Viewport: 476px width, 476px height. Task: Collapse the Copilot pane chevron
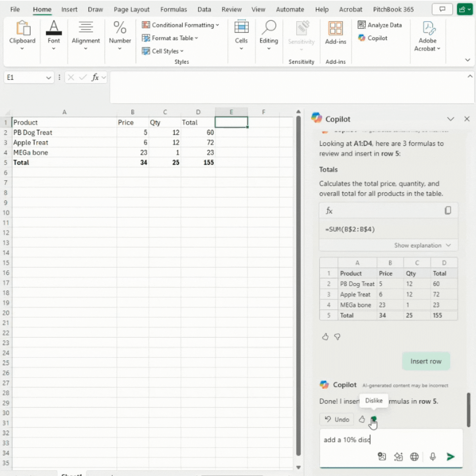pos(451,119)
